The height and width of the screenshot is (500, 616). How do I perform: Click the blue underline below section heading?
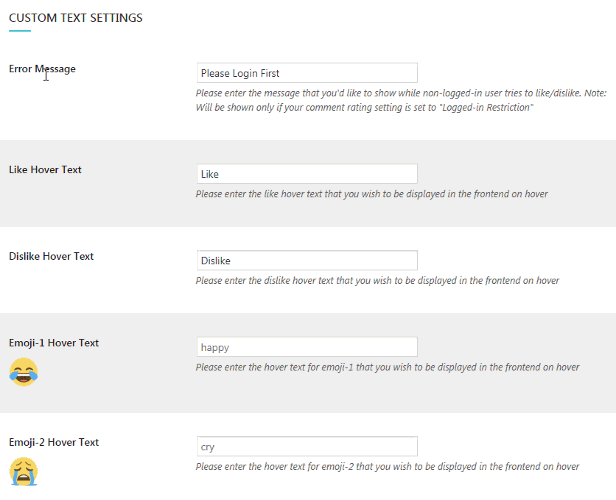pyautogui.click(x=20, y=31)
